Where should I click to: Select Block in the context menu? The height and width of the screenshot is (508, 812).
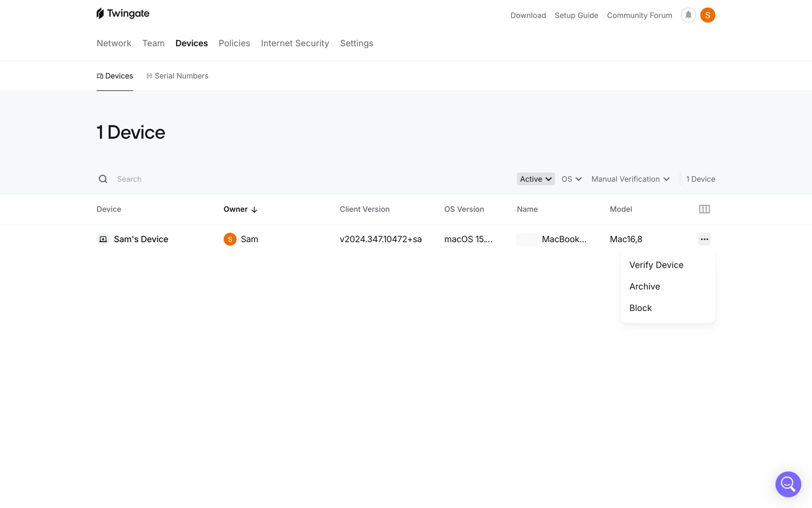coord(640,308)
